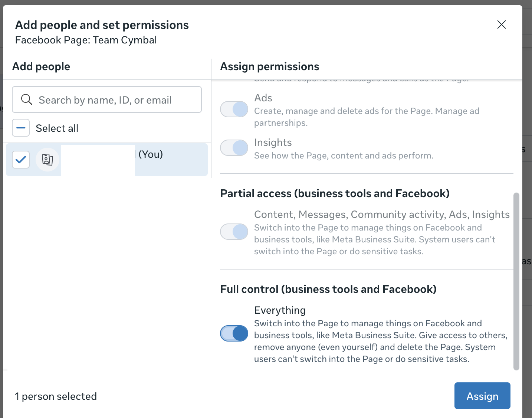The image size is (532, 418).
Task: Click the Full control section heading
Action: click(x=328, y=289)
